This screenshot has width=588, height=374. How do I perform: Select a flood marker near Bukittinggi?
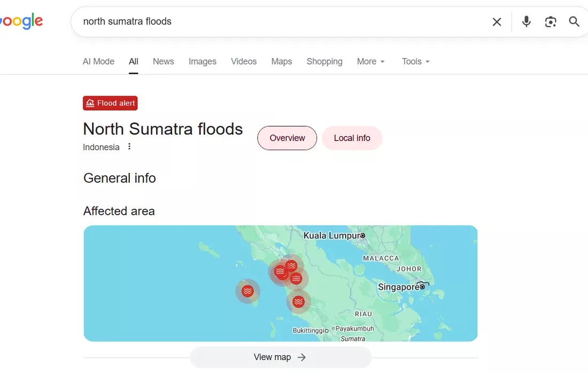point(298,302)
